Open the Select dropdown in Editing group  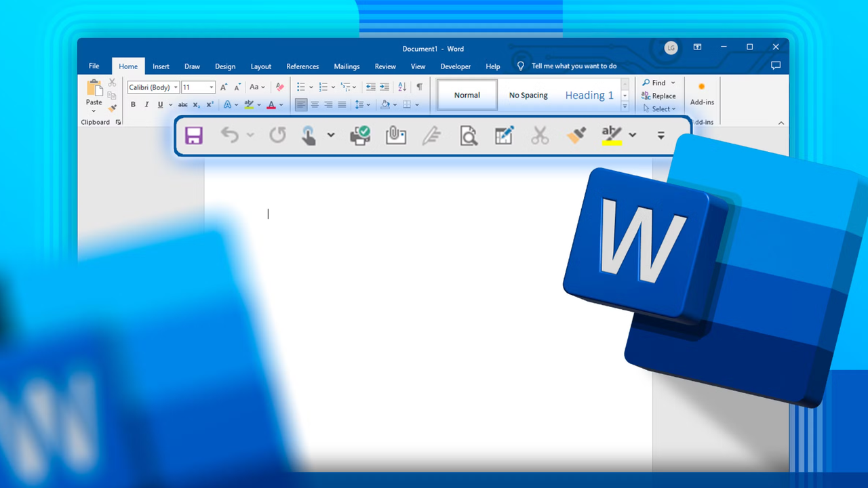[659, 108]
